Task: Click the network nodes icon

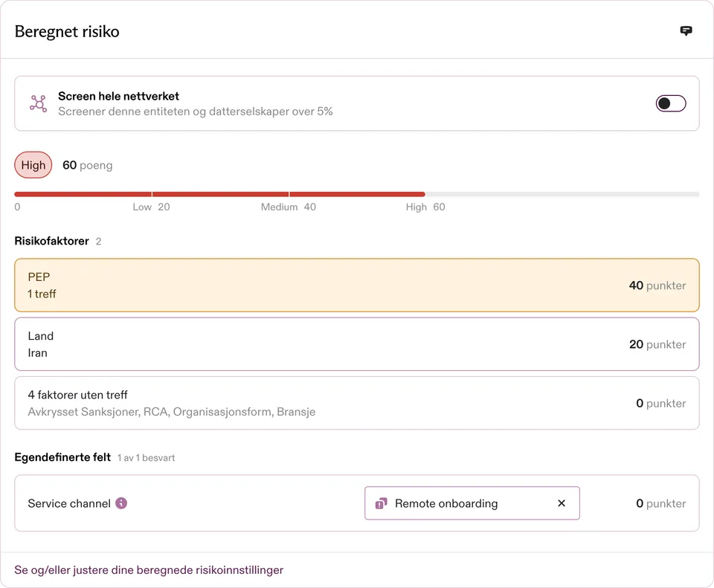Action: tap(38, 104)
